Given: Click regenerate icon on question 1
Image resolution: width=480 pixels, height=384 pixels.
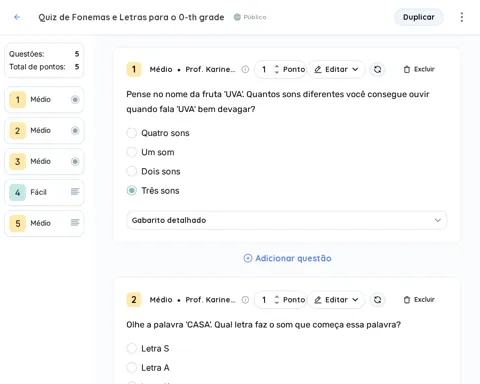Looking at the screenshot, I should 377,69.
